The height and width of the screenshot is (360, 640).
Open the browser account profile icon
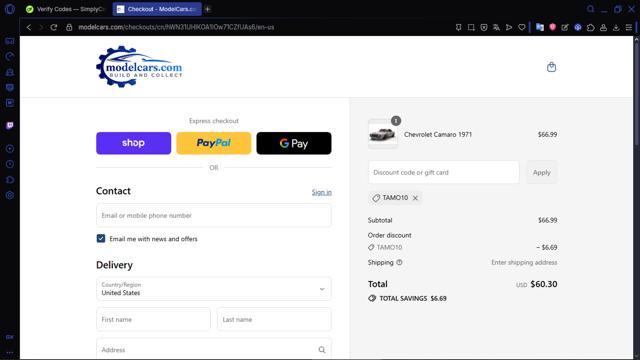click(603, 27)
